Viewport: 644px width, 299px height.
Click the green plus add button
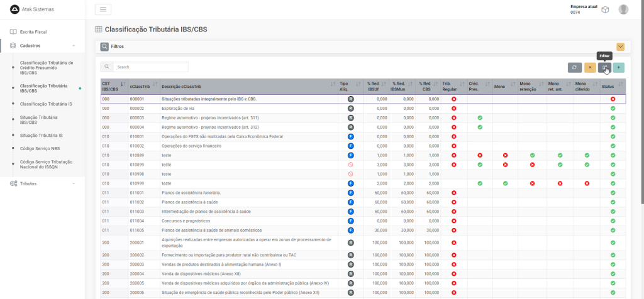pyautogui.click(x=619, y=67)
